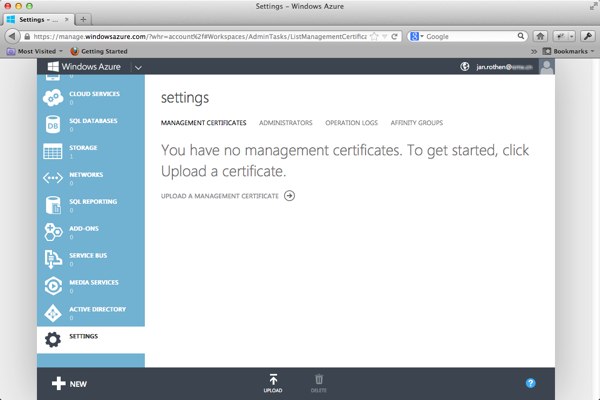Open the Networks arrows icon
Viewport: 600px width, 400px height.
53,178
